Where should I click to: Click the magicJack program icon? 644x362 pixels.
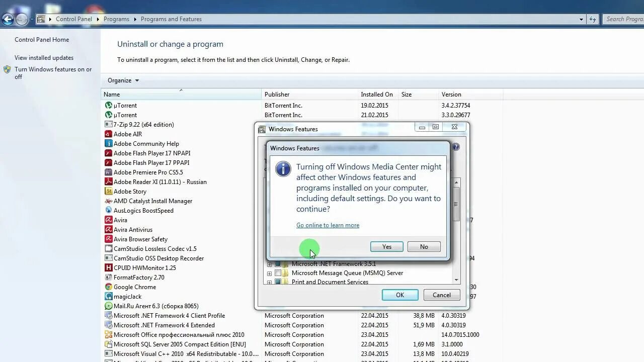click(108, 297)
